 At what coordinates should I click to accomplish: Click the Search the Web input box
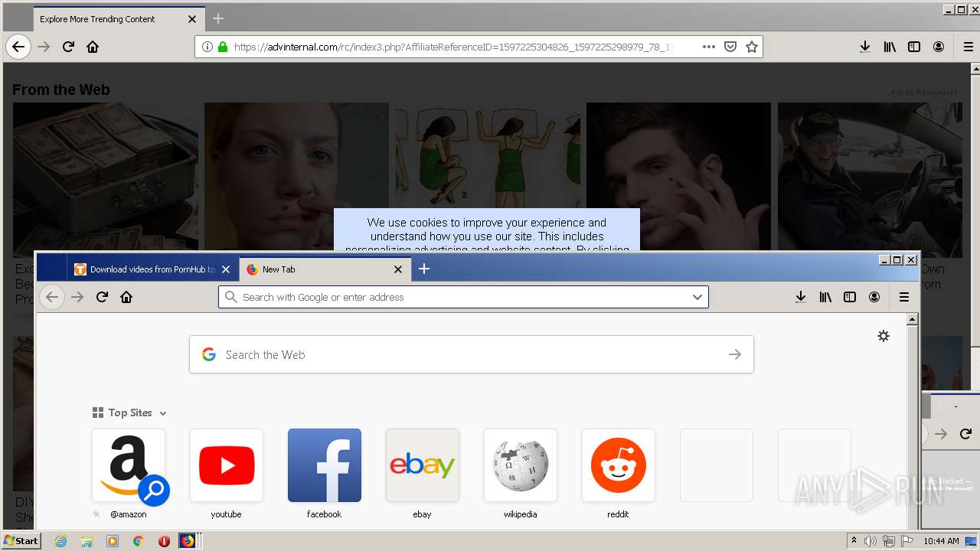pyautogui.click(x=472, y=354)
